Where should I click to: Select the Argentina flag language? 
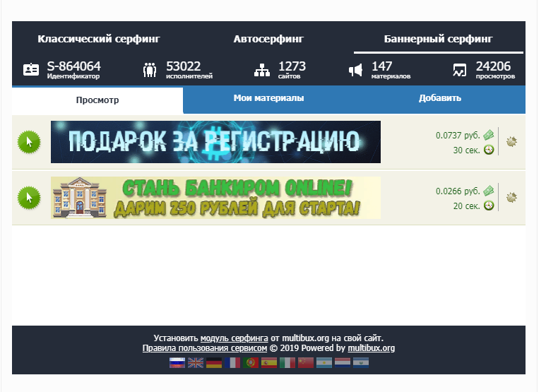[x=324, y=363]
